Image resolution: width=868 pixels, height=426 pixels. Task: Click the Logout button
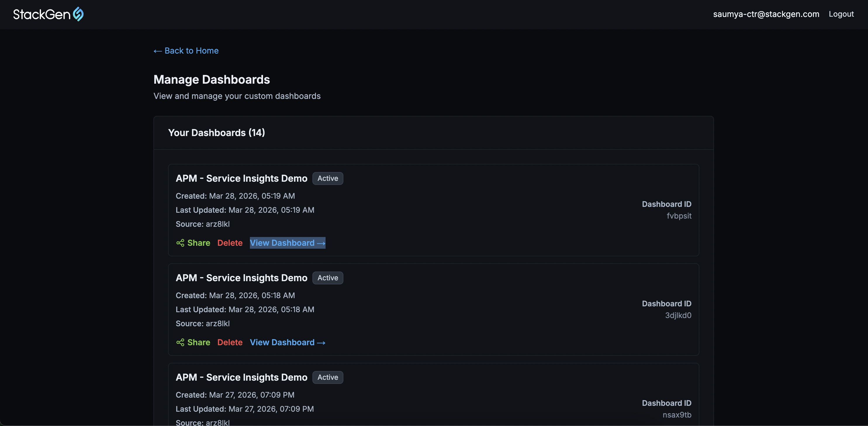[x=841, y=14]
